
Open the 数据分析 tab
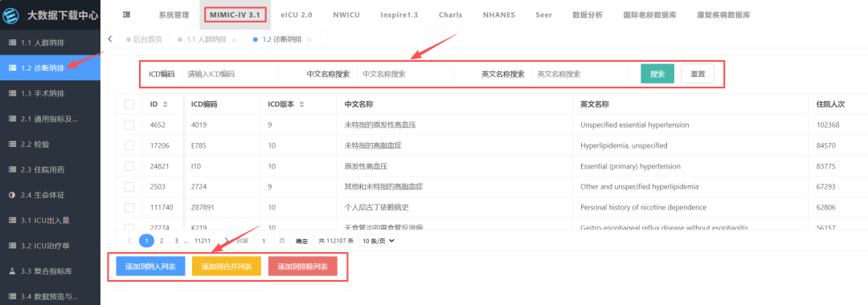(x=588, y=15)
